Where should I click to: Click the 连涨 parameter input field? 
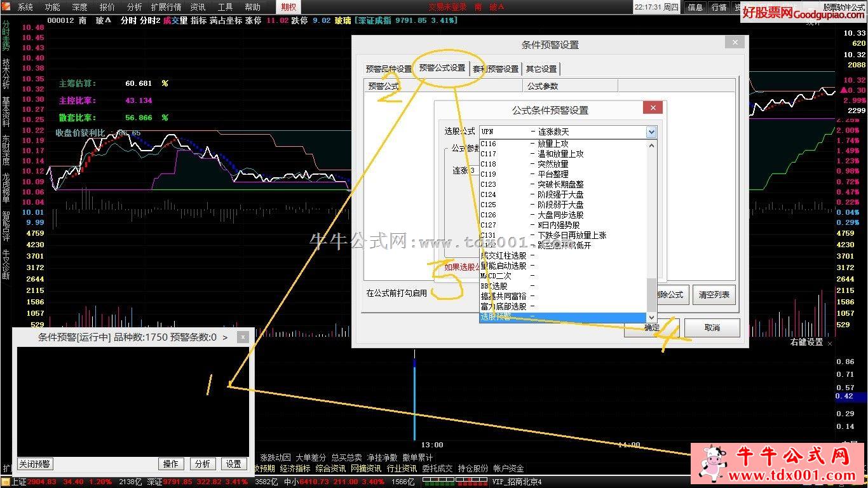(475, 170)
